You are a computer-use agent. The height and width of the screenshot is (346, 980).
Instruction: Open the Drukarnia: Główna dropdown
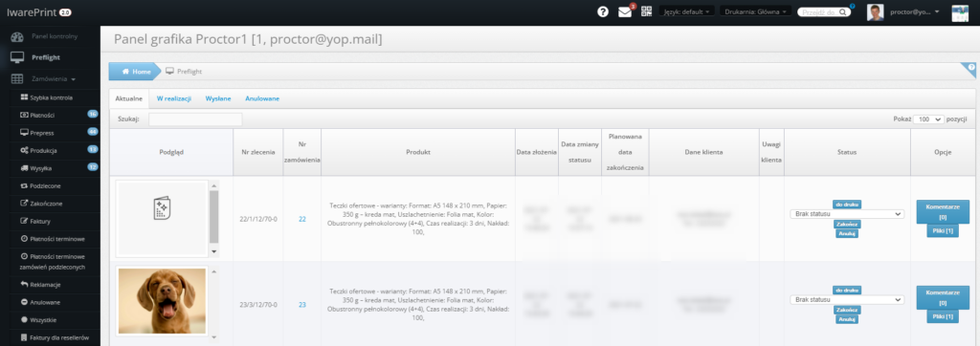pos(755,11)
